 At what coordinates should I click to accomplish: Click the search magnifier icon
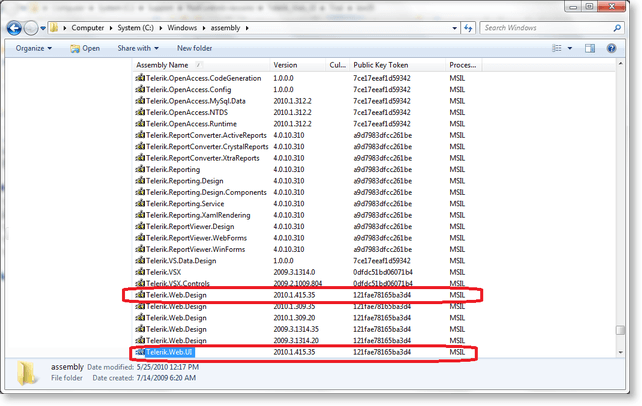(x=617, y=28)
